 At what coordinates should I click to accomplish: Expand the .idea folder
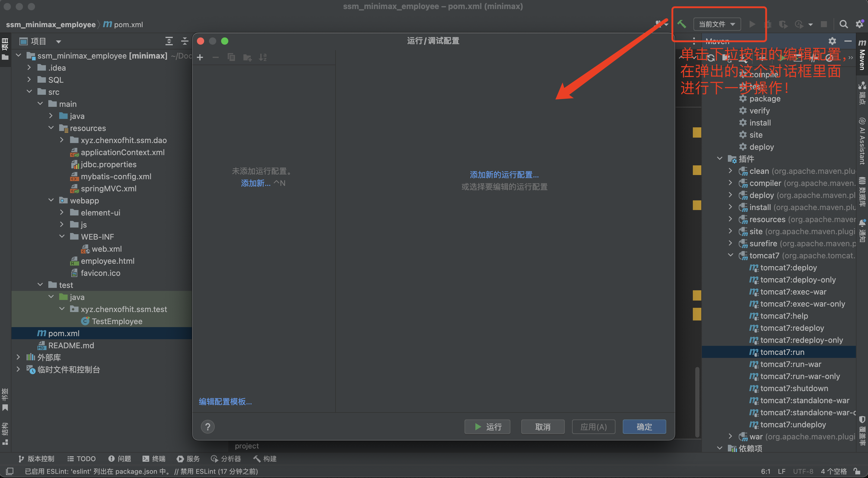29,68
